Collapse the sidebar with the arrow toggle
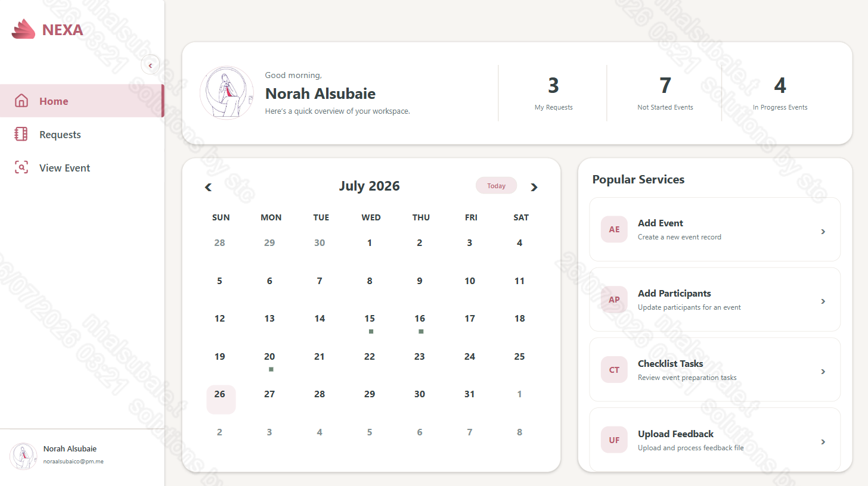Screen dimensions: 868x486 point(150,65)
